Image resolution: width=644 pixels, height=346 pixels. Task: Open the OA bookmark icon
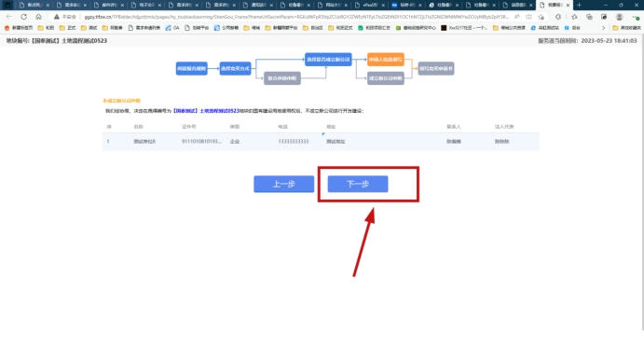coord(169,28)
